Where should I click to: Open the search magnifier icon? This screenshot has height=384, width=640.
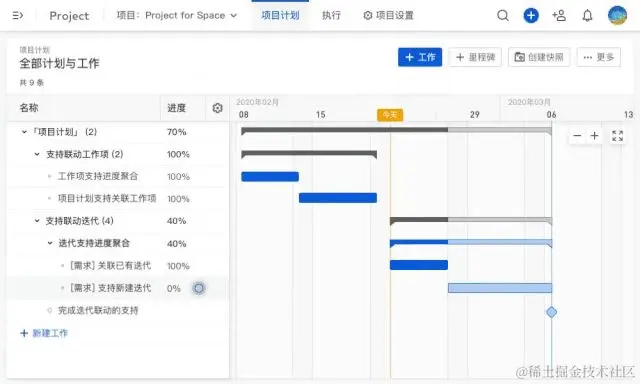pyautogui.click(x=503, y=16)
